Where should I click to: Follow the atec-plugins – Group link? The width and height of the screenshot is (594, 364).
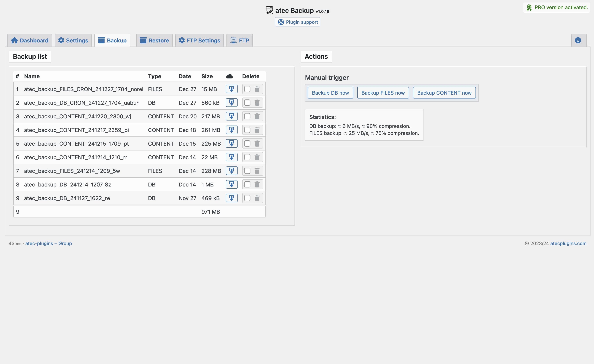(x=49, y=243)
